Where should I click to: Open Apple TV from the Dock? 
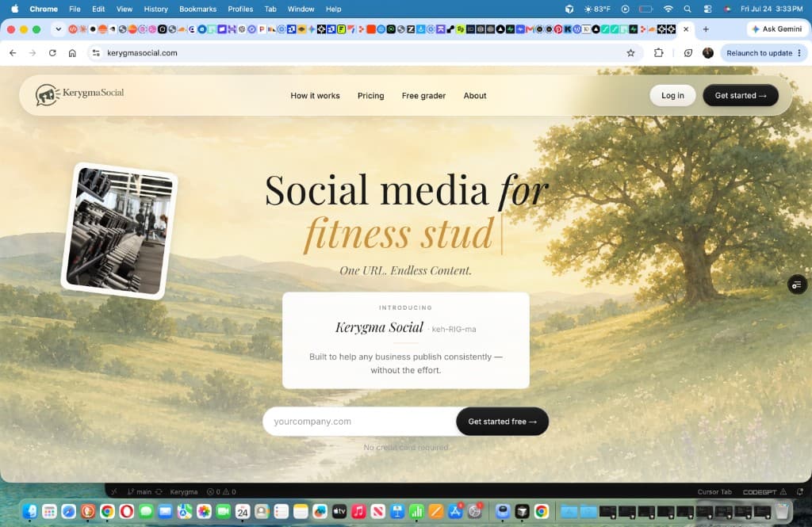coord(339,511)
